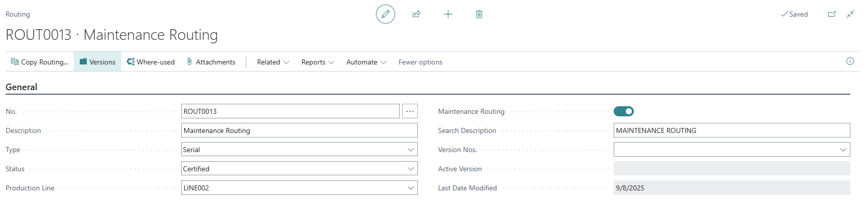Image resolution: width=868 pixels, height=206 pixels.
Task: Open the Where-used action
Action: tap(151, 62)
